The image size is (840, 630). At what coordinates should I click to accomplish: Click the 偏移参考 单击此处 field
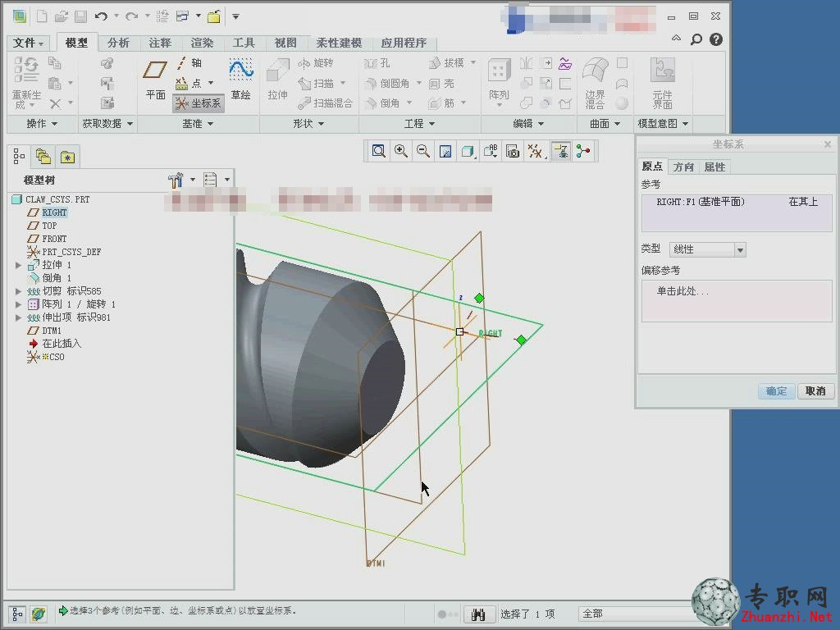[737, 300]
